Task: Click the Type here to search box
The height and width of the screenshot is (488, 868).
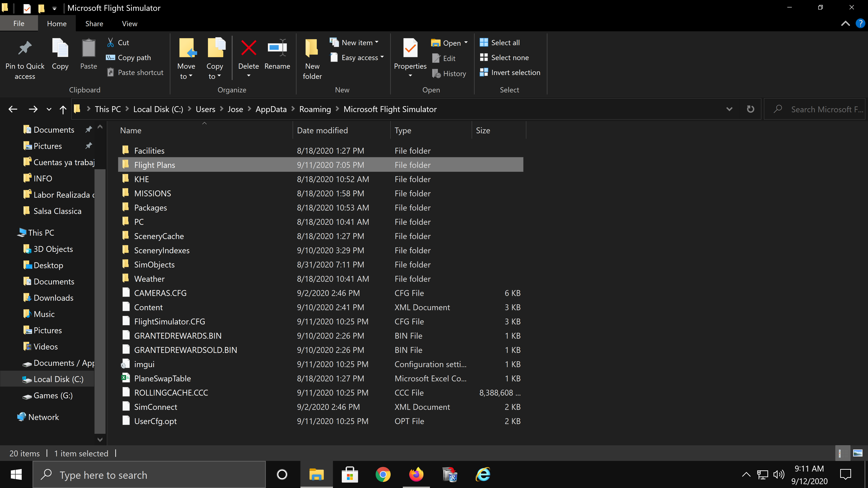Action: tap(149, 475)
